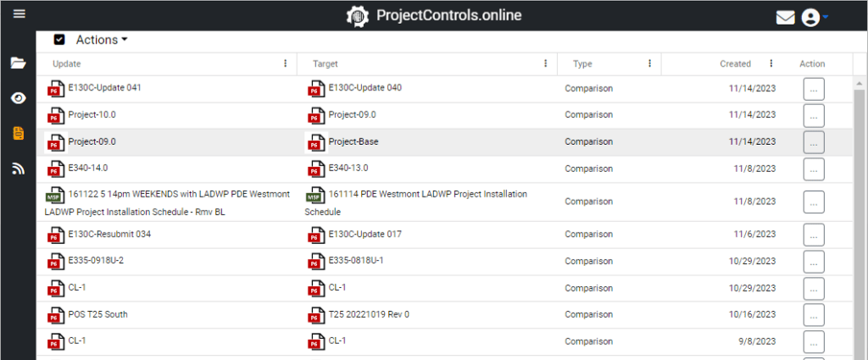The width and height of the screenshot is (868, 360).
Task: Click the eye icon in sidebar
Action: point(19,97)
